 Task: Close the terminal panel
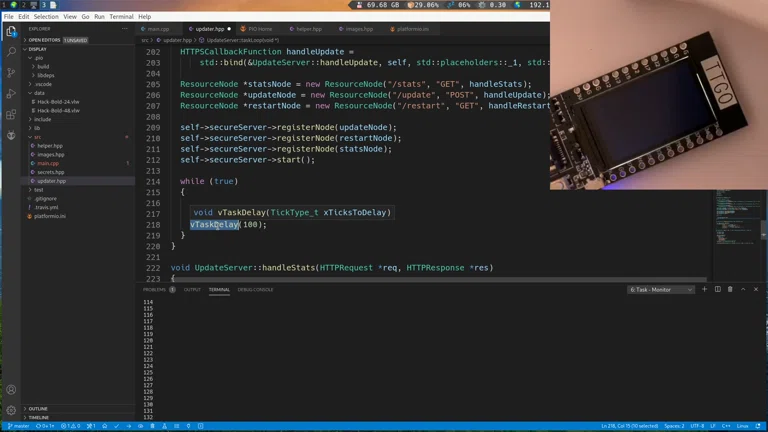tap(756, 289)
